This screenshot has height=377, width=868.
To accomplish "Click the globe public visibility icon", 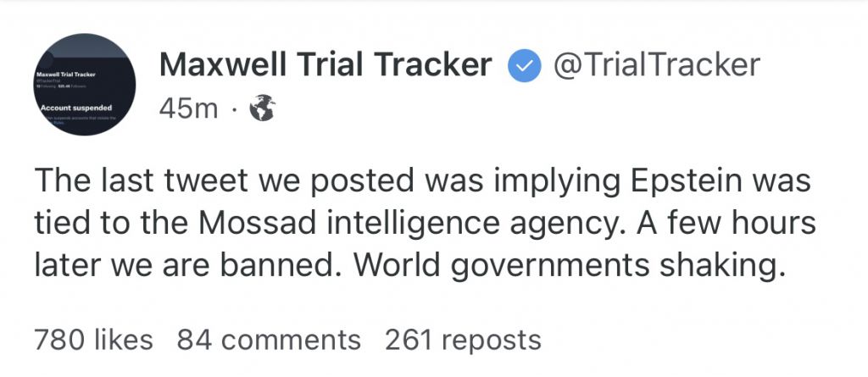I will [x=262, y=108].
